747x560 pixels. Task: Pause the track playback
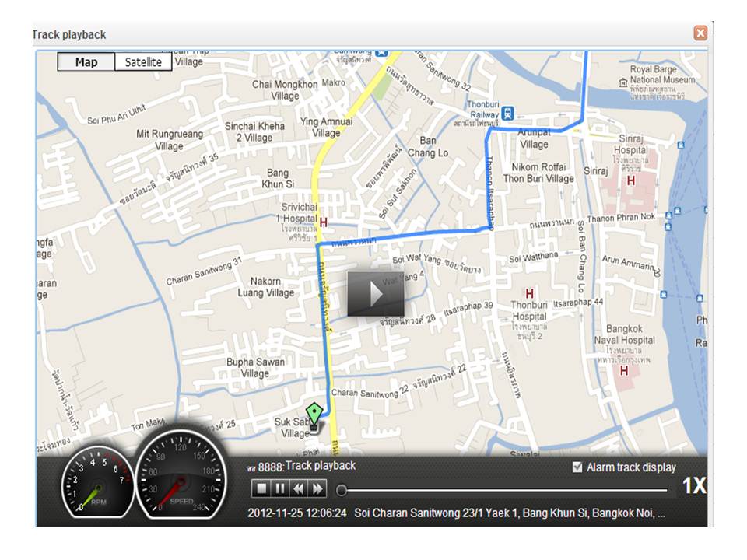[x=281, y=488]
